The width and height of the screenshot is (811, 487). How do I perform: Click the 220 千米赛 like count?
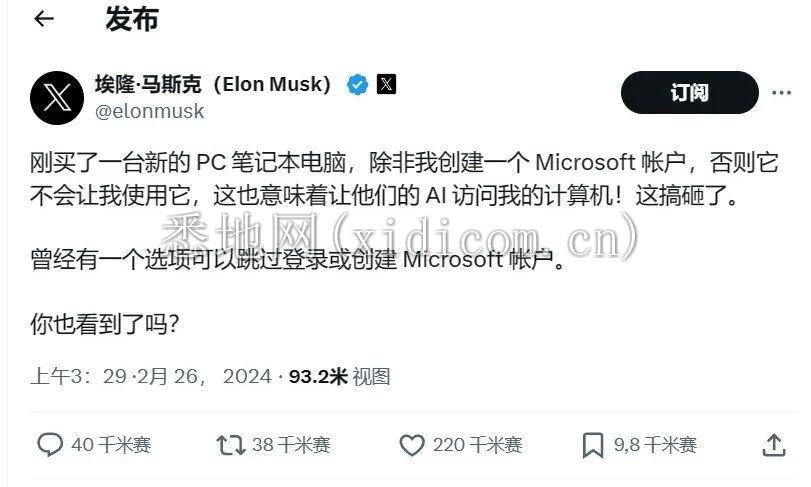[x=477, y=444]
